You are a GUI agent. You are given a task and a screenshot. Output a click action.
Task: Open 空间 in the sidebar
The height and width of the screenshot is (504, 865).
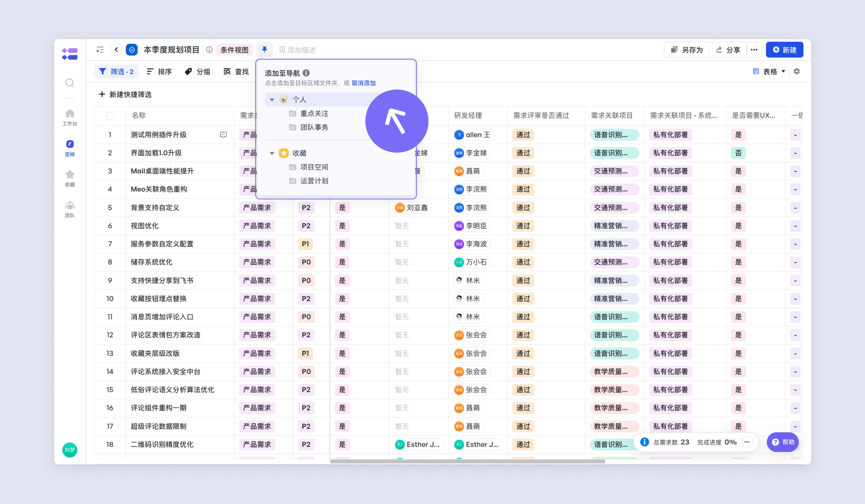tap(70, 148)
